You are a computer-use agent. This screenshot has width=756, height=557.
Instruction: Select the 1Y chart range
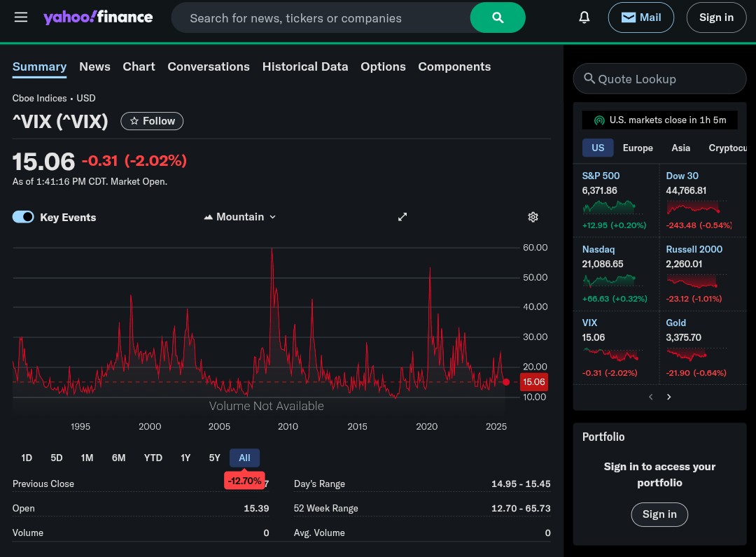click(185, 458)
